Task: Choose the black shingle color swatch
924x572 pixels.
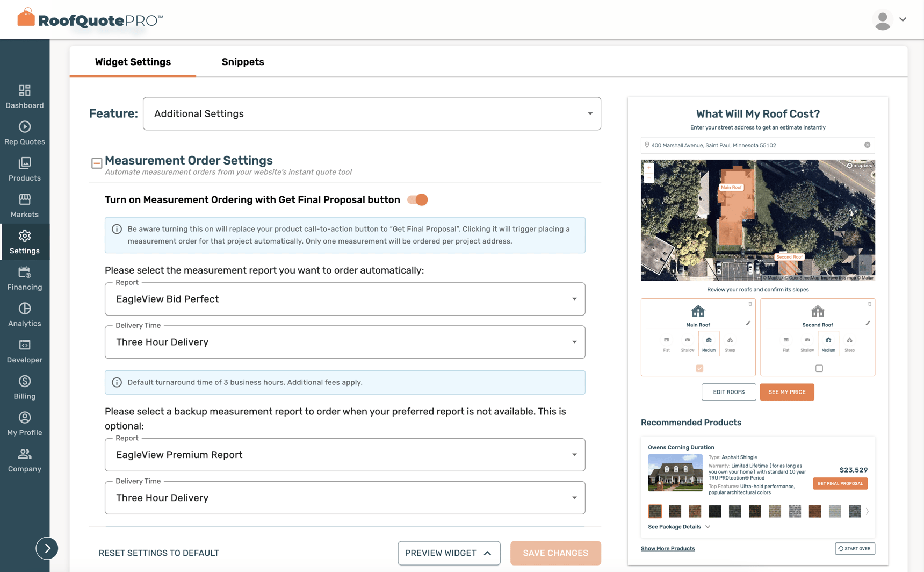Action: [715, 511]
